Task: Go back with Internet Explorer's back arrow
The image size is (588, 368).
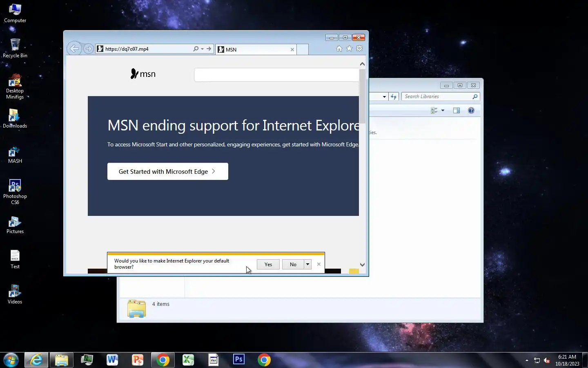Action: tap(74, 49)
